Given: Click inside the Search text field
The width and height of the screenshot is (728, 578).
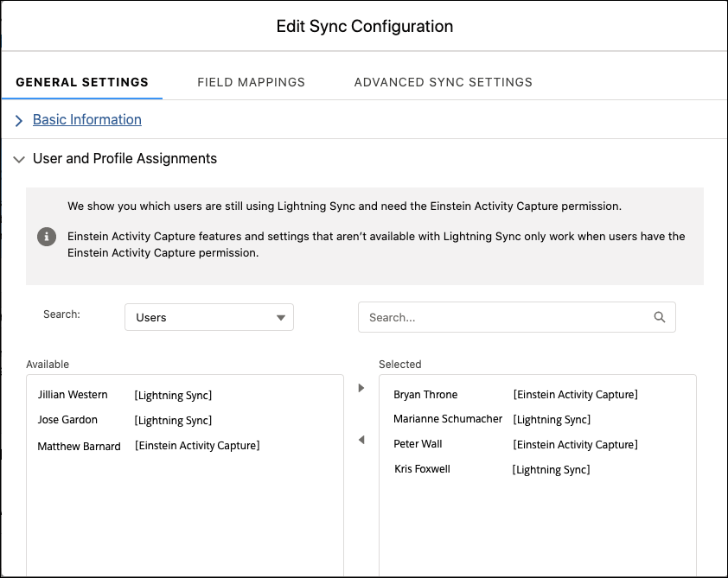Looking at the screenshot, I should pyautogui.click(x=501, y=317).
